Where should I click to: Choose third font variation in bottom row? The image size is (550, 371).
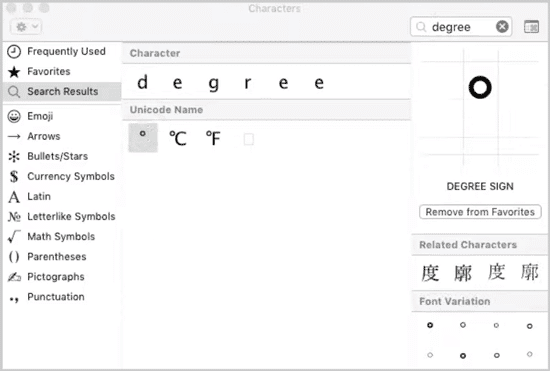[497, 355]
